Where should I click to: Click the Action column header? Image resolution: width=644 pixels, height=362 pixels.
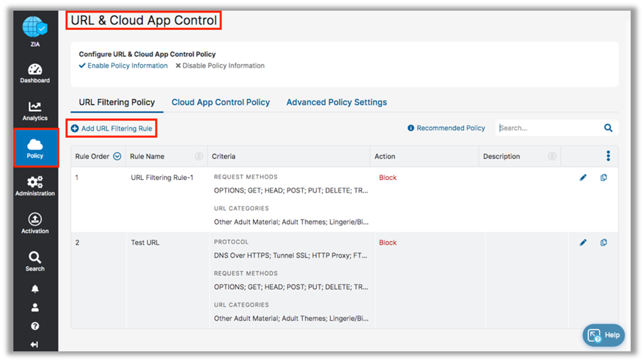pos(385,157)
